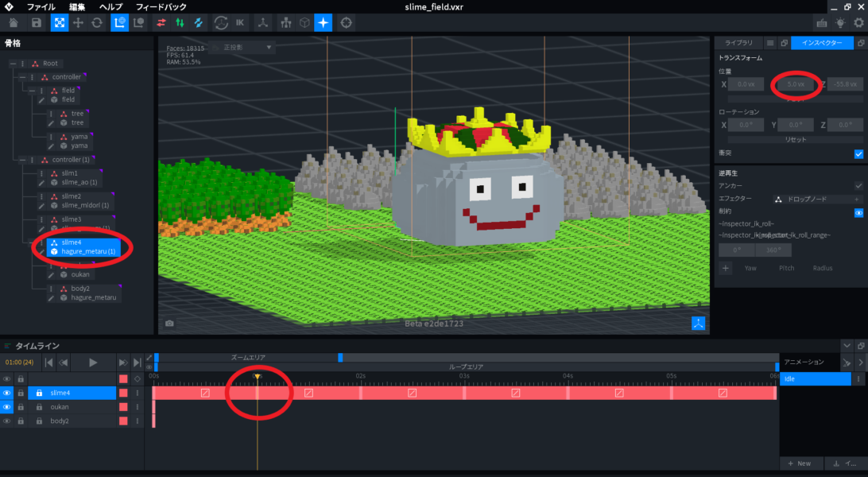Select the move arrows tool

click(78, 23)
